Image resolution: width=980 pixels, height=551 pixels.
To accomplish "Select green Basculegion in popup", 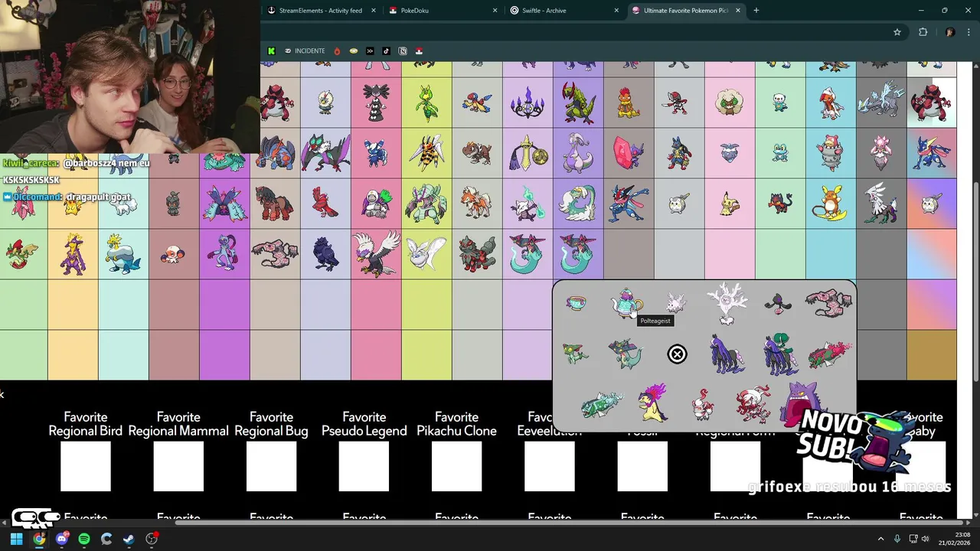I will click(602, 405).
